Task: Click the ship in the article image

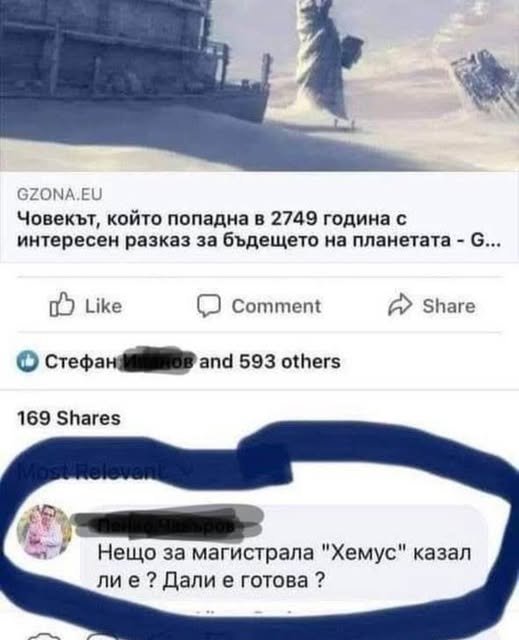Action: pos(135,61)
